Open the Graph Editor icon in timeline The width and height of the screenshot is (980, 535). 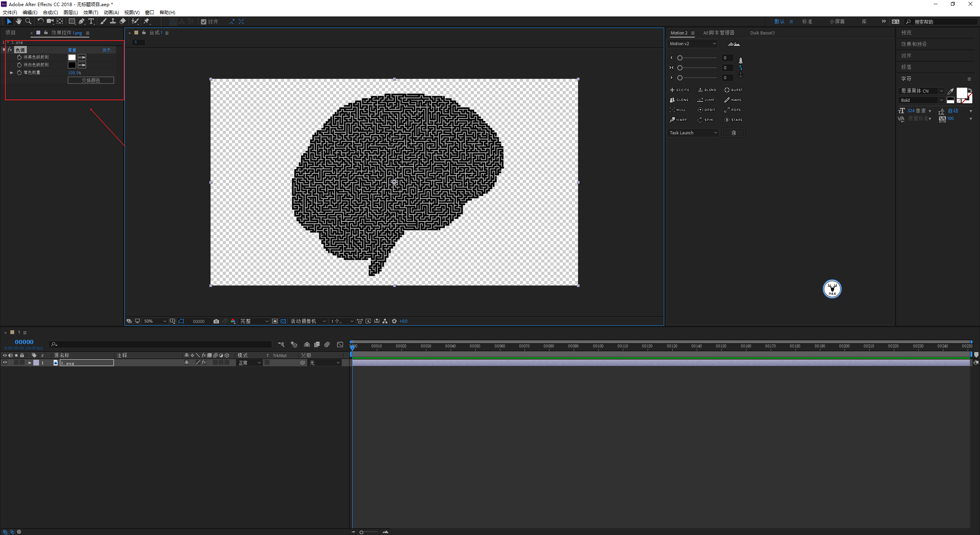tap(340, 344)
